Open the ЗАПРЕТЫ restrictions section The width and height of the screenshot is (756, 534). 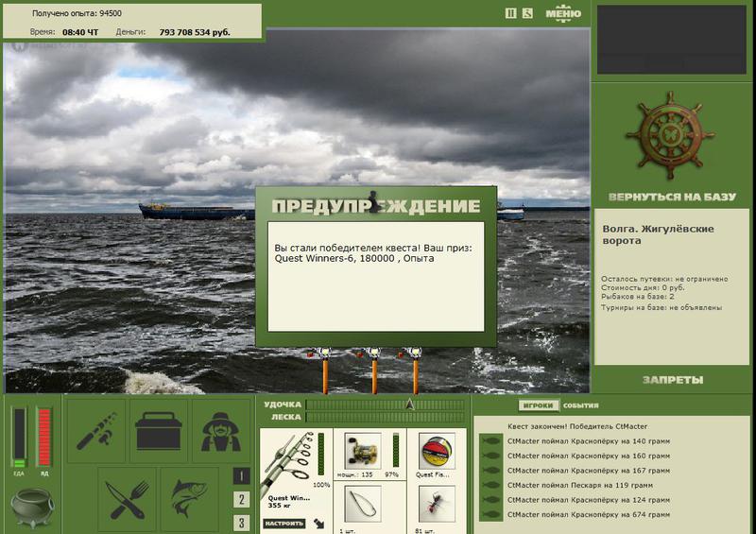pos(673,380)
